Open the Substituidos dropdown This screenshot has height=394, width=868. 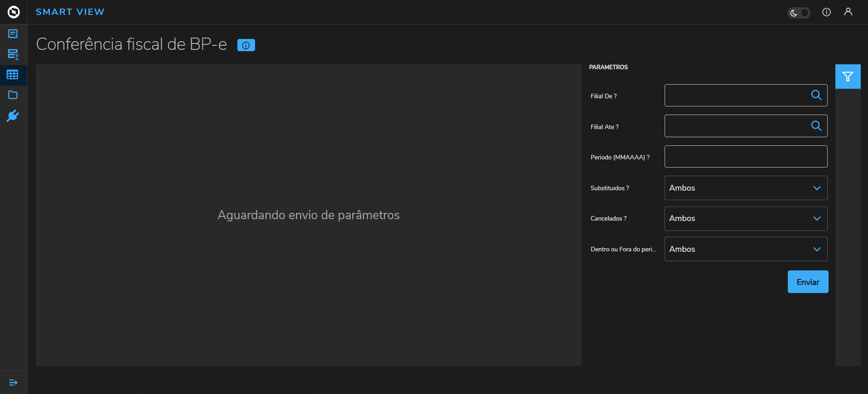click(746, 188)
